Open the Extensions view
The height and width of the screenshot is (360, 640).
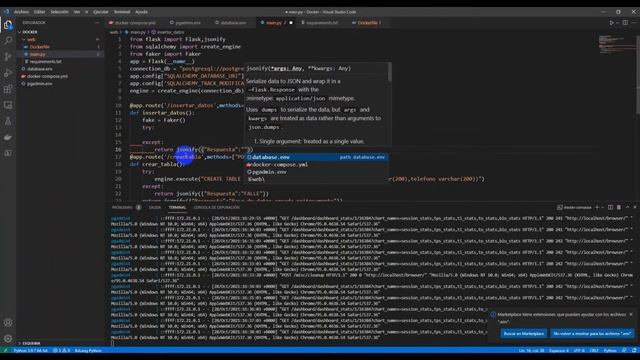[x=8, y=89]
